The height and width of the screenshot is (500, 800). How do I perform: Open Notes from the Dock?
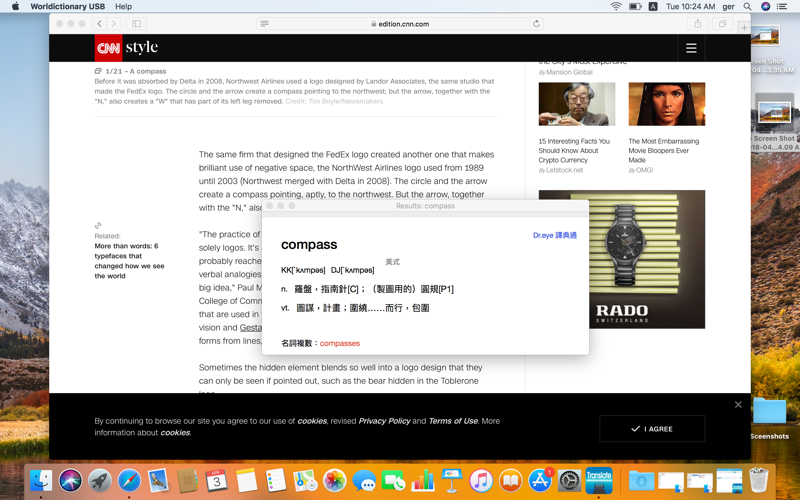pos(246,481)
